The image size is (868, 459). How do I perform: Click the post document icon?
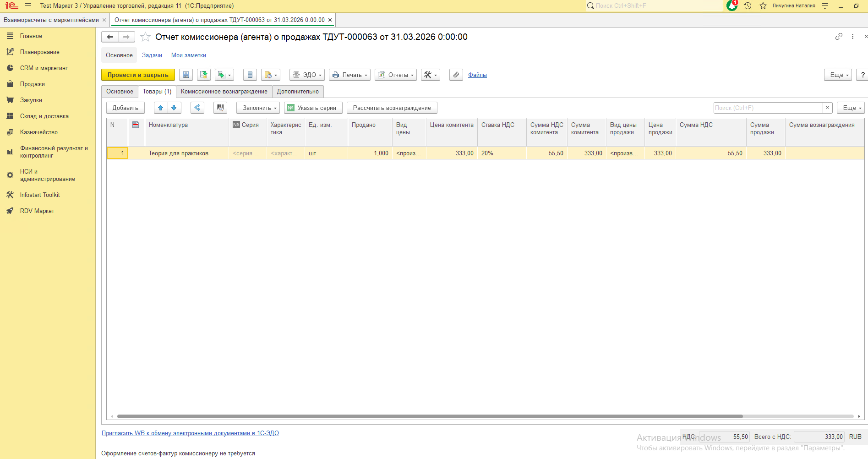point(204,75)
